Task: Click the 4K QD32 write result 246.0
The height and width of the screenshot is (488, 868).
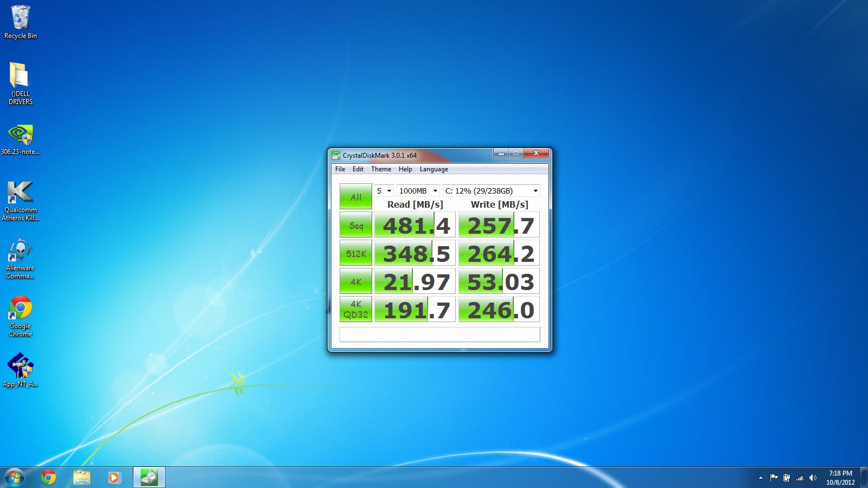Action: point(499,309)
